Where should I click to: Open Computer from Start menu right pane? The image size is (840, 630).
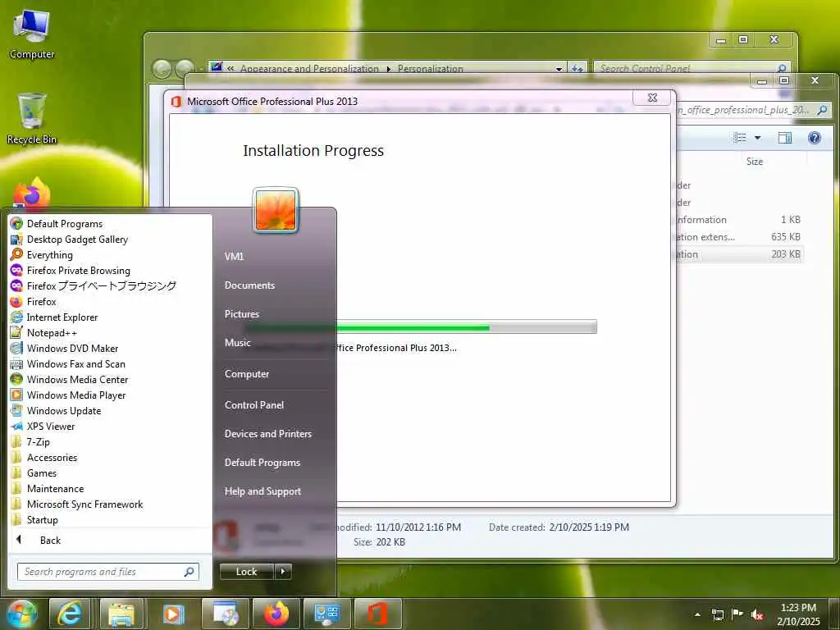(x=247, y=374)
